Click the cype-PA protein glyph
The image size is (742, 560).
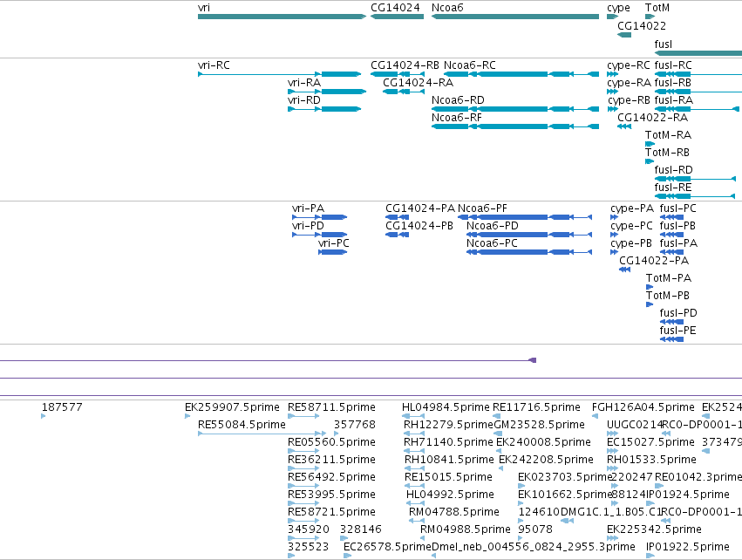614,217
